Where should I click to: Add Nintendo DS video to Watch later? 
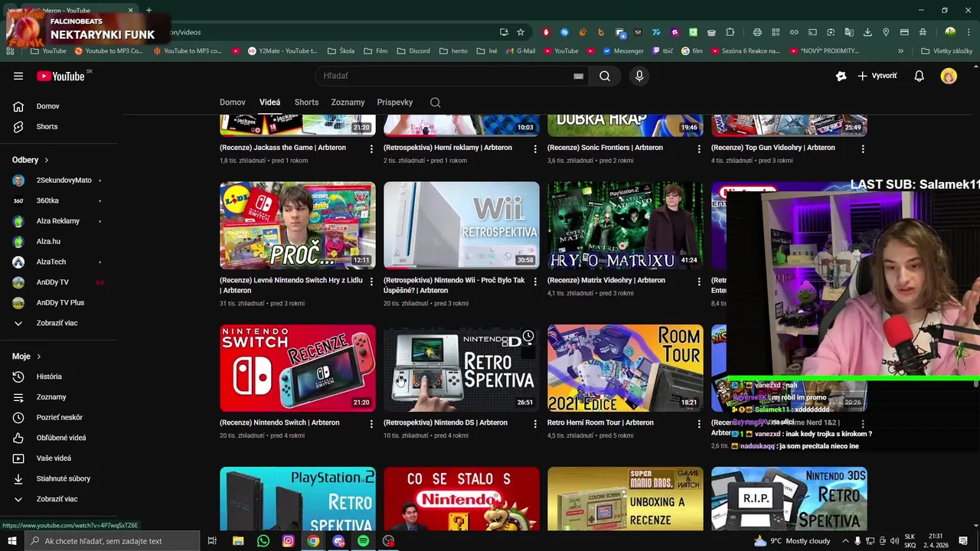click(x=528, y=336)
